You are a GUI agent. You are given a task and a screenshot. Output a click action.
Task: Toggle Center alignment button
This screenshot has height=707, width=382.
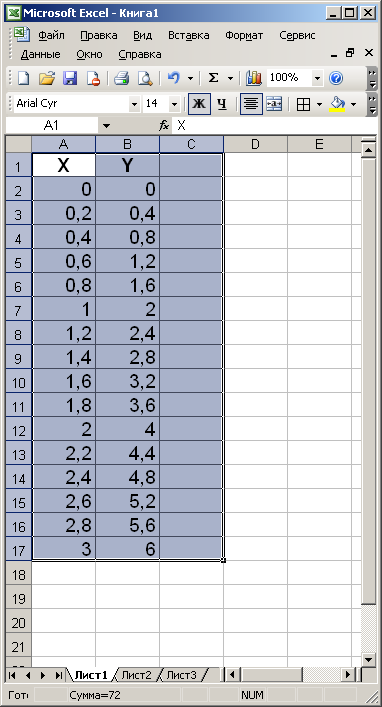click(251, 104)
